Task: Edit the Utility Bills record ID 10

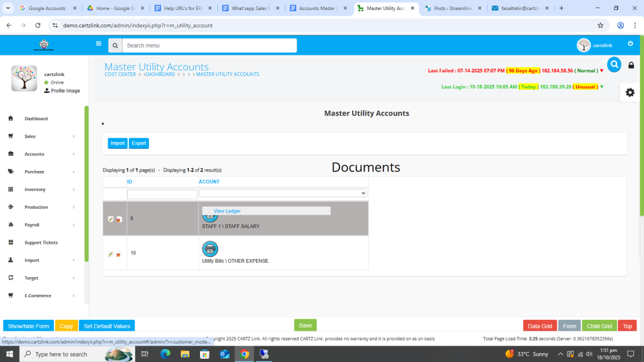Action: click(111, 254)
